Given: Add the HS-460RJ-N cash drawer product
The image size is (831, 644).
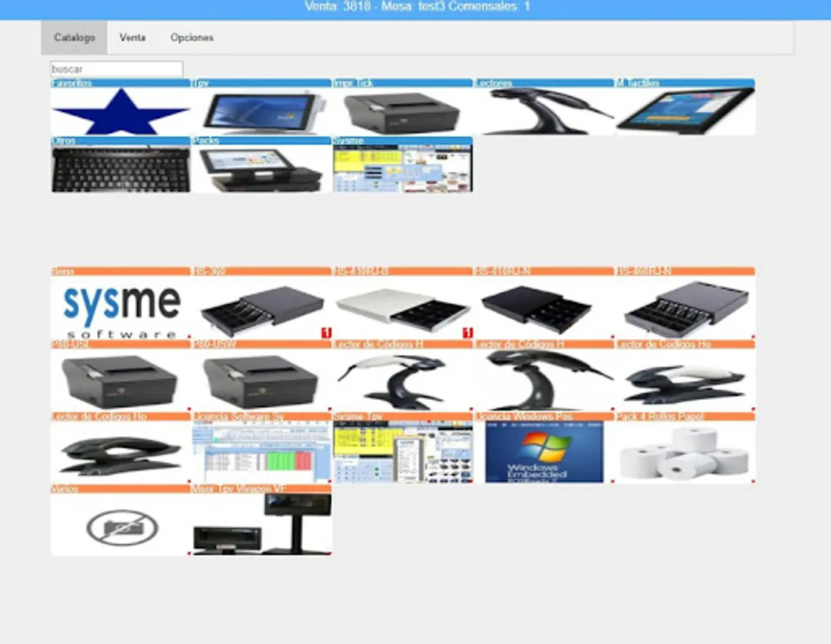Looking at the screenshot, I should tap(685, 303).
